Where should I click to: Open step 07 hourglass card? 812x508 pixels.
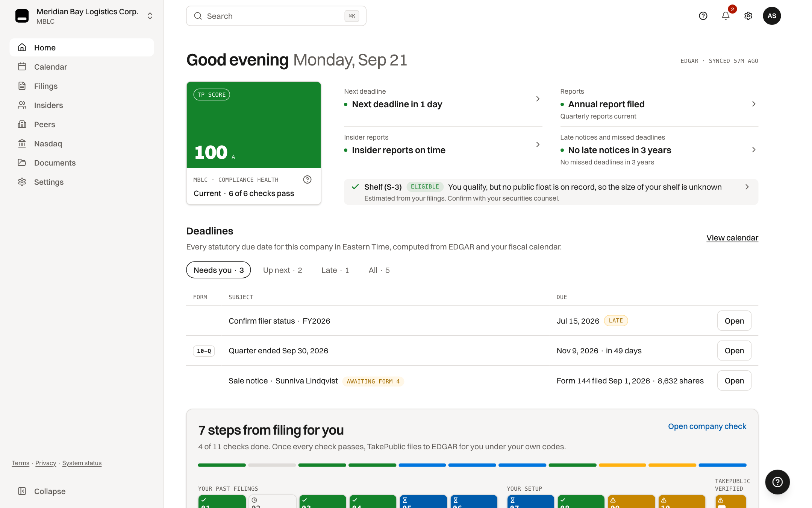click(530, 502)
